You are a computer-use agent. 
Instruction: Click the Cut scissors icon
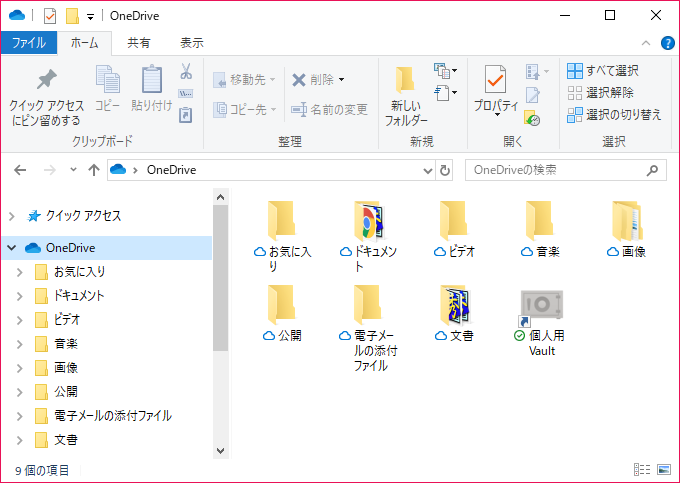click(186, 71)
